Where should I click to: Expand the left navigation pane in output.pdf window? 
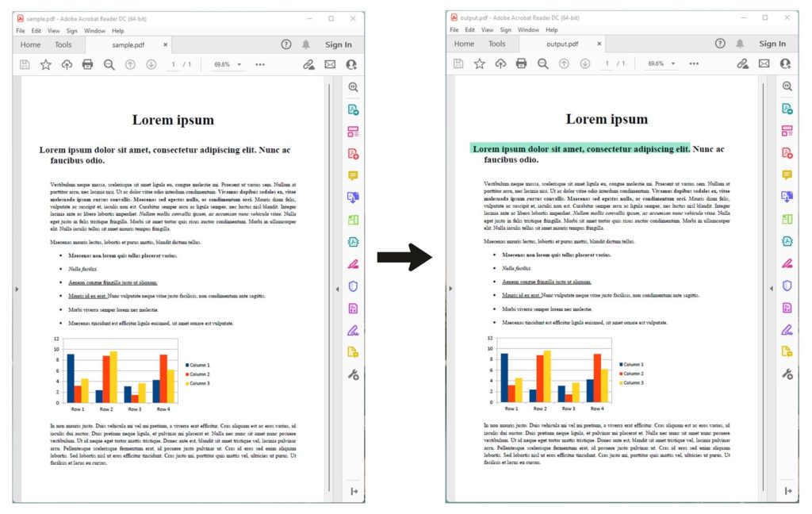[x=451, y=289]
